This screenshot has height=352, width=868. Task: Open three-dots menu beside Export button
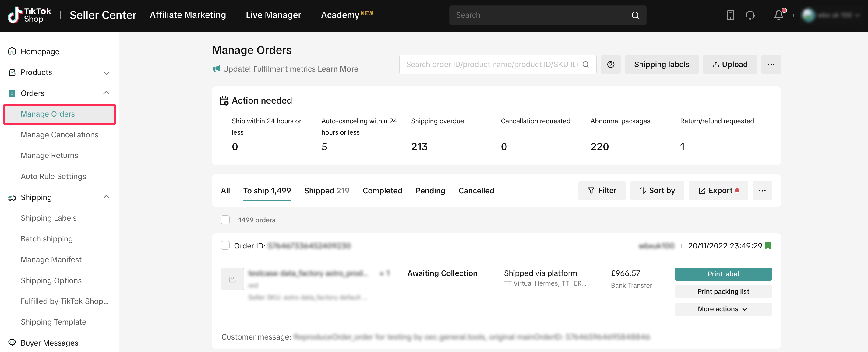[x=762, y=191]
